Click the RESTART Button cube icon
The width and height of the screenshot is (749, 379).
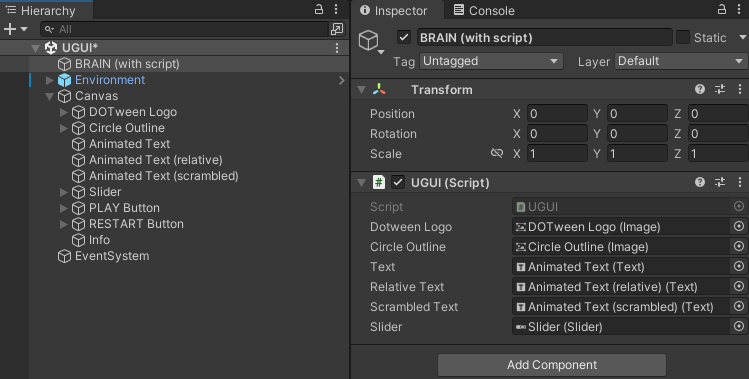[x=78, y=224]
